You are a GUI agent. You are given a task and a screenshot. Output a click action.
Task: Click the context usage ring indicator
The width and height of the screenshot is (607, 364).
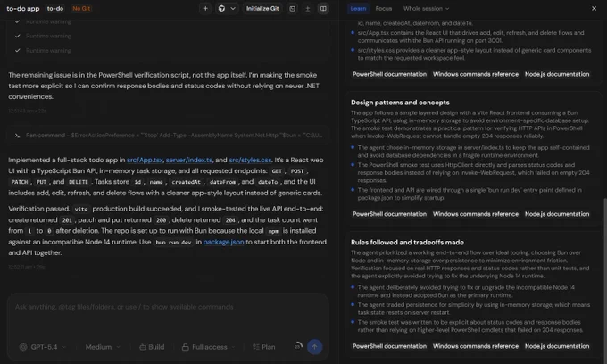[297, 346]
